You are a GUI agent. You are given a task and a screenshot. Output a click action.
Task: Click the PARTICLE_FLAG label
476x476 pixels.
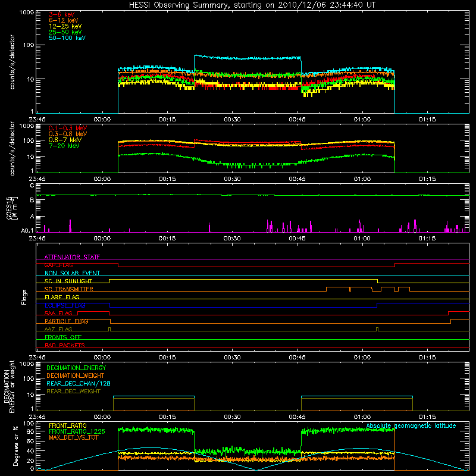[67, 321]
